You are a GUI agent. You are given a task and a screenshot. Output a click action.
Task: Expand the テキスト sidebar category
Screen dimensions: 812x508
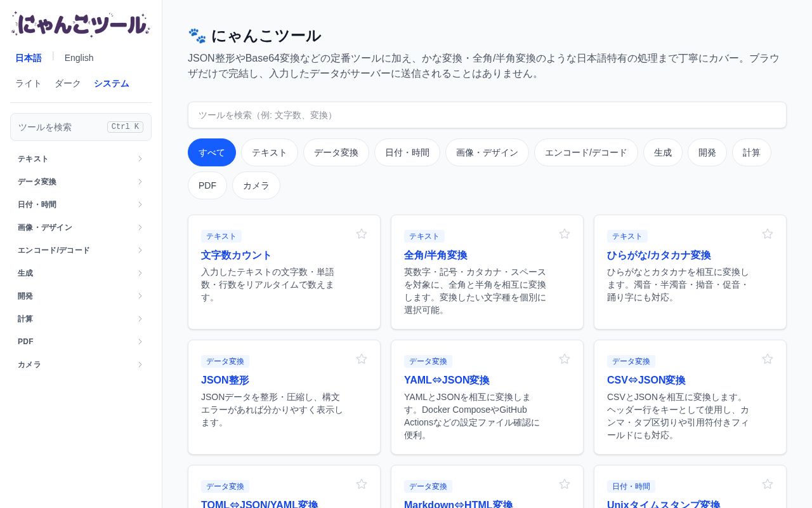click(81, 159)
